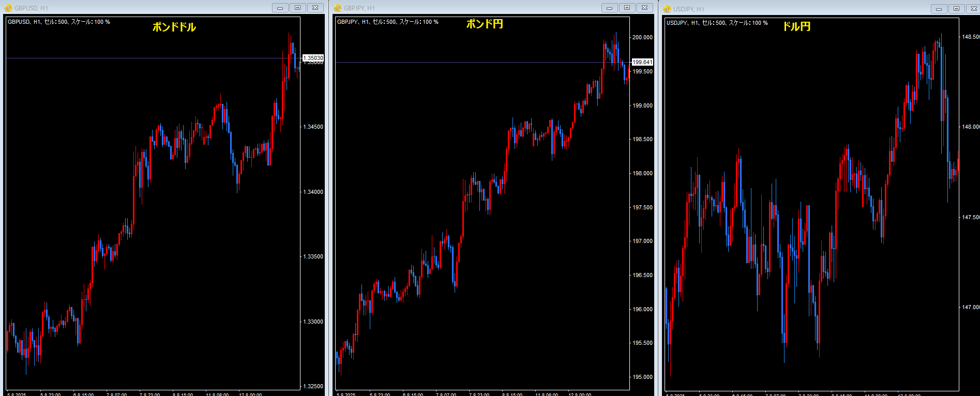Minimize the GBPJPY chart window
The width and height of the screenshot is (980, 396).
(609, 8)
